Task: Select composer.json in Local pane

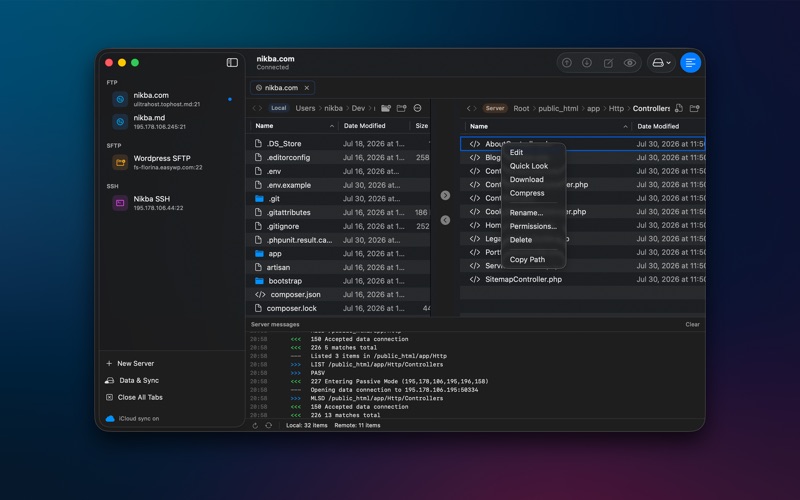Action: tap(340, 294)
